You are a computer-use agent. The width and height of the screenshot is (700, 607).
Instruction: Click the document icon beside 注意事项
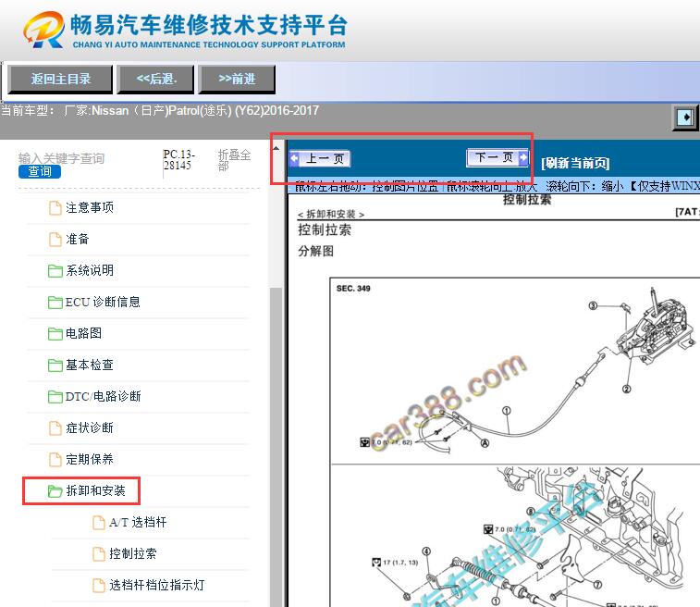click(x=55, y=208)
